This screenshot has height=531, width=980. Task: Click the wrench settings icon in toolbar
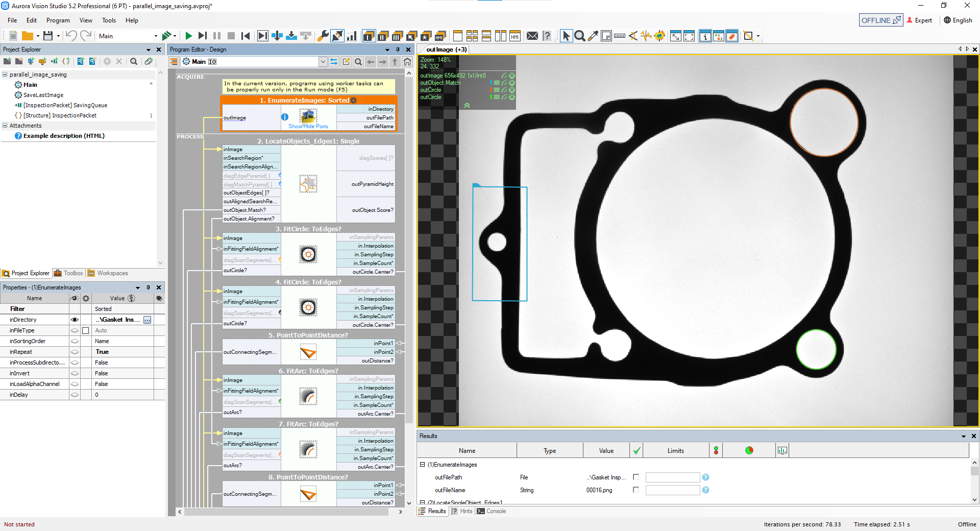pos(323,36)
